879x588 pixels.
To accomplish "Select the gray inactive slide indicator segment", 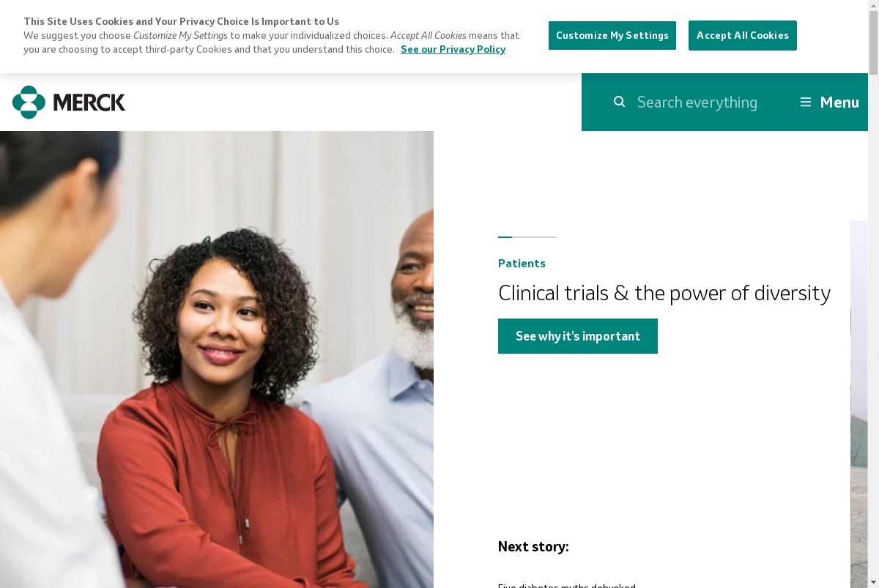I will (535, 237).
